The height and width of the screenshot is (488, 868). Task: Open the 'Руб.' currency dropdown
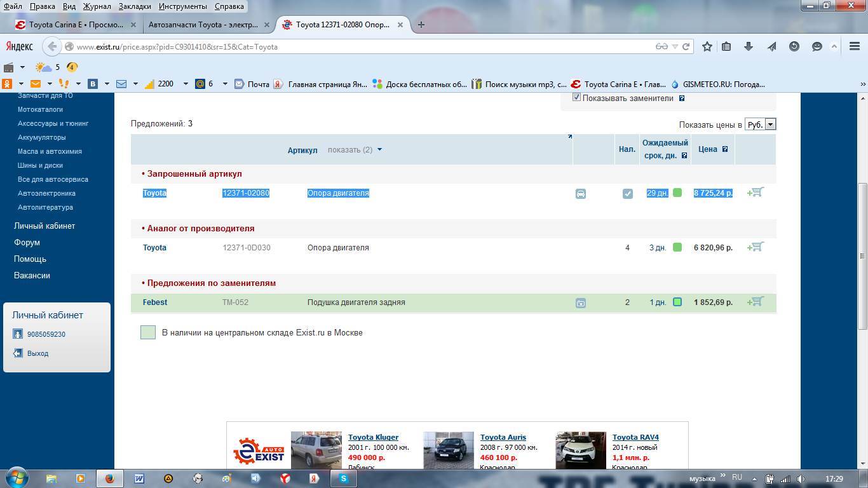coord(761,125)
